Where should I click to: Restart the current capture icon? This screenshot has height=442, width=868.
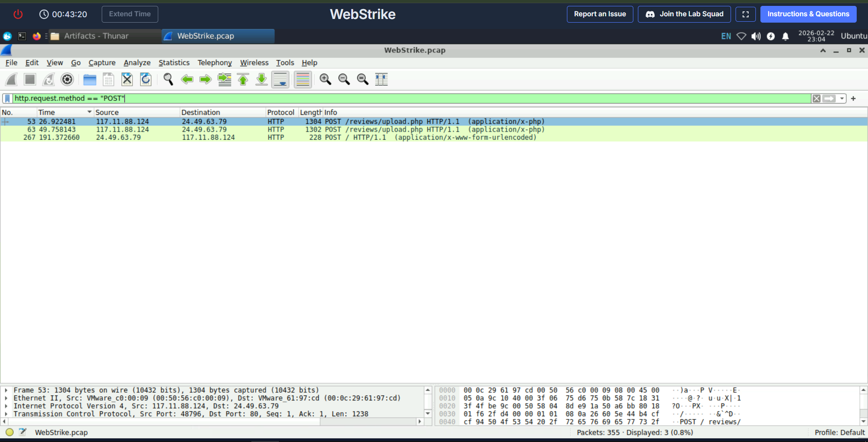49,80
